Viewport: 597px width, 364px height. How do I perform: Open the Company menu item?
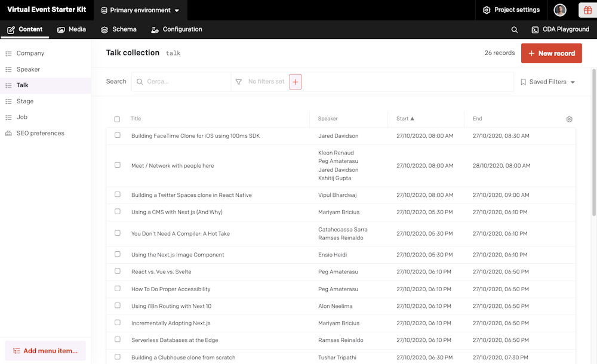[45, 53]
